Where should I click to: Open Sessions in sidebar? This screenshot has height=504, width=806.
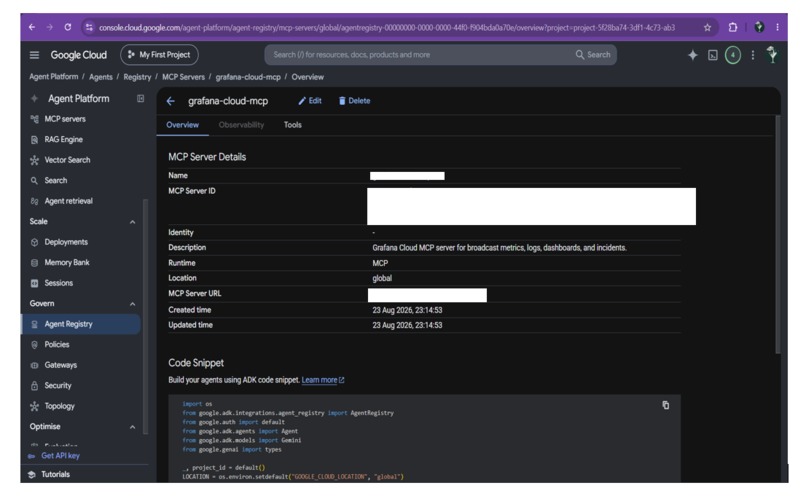pos(59,283)
